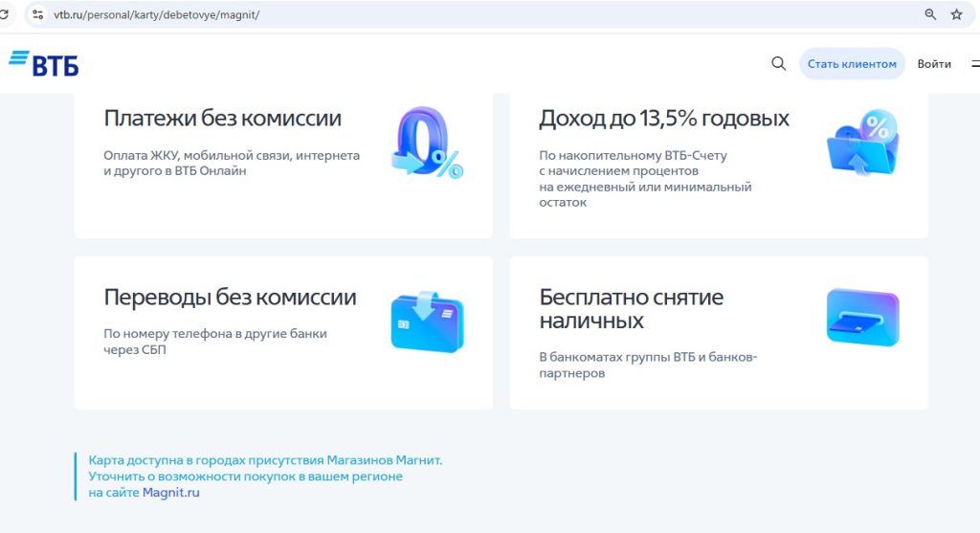Open site information icon in address bar
This screenshot has height=533, width=980.
coord(37,14)
